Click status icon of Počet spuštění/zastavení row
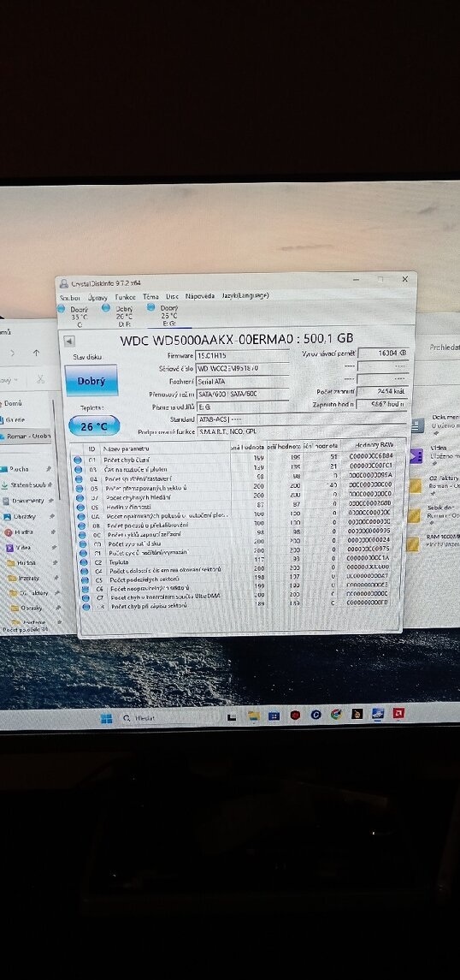The width and height of the screenshot is (460, 980). coord(78,478)
